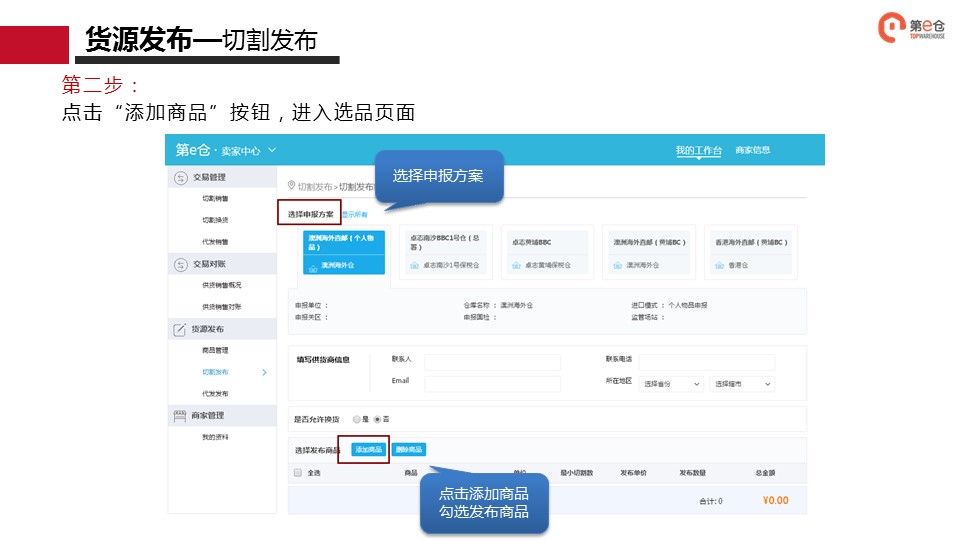Click warehouse icon beside 香港仓
Viewport: 960px width, 540px height.
pyautogui.click(x=719, y=265)
